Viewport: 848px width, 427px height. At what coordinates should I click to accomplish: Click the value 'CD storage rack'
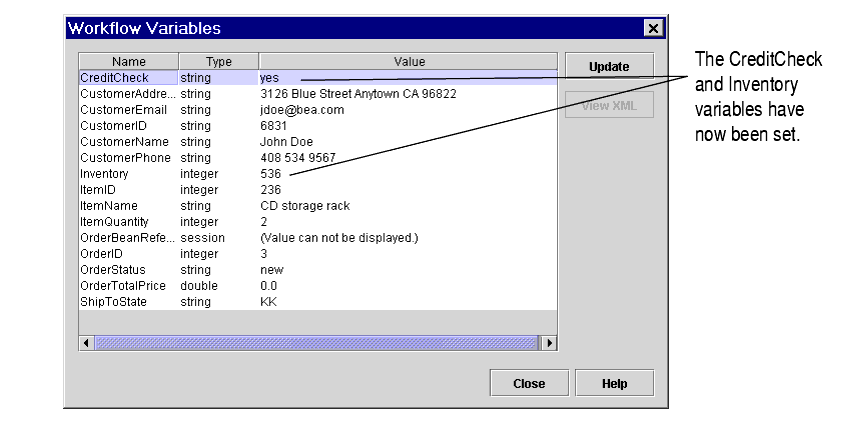pos(305,206)
